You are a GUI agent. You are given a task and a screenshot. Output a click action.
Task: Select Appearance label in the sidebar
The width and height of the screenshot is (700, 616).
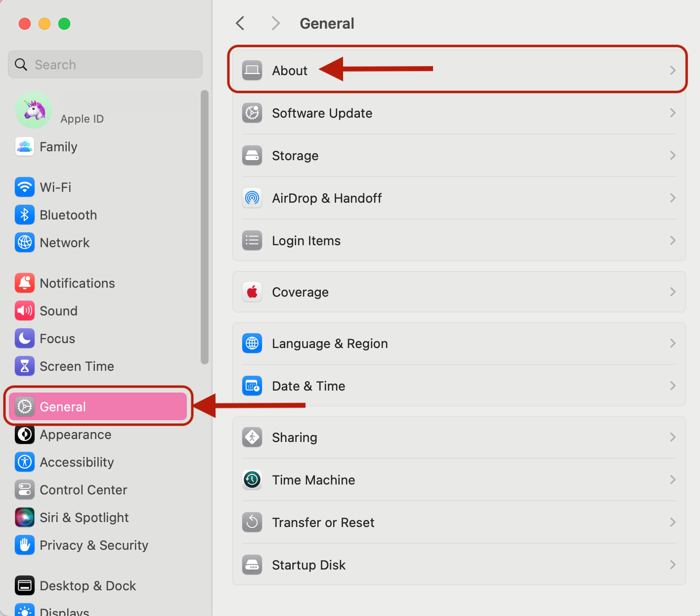click(76, 435)
